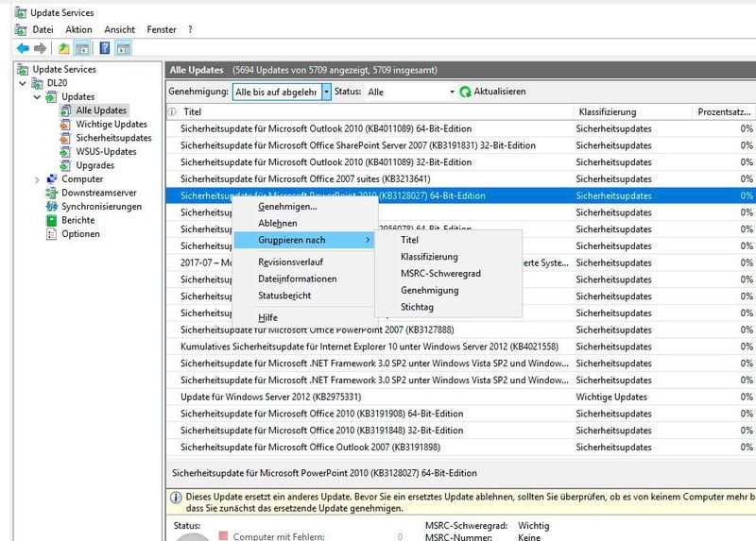Select Update für Windows Server 2012 KB2975331

[461, 397]
